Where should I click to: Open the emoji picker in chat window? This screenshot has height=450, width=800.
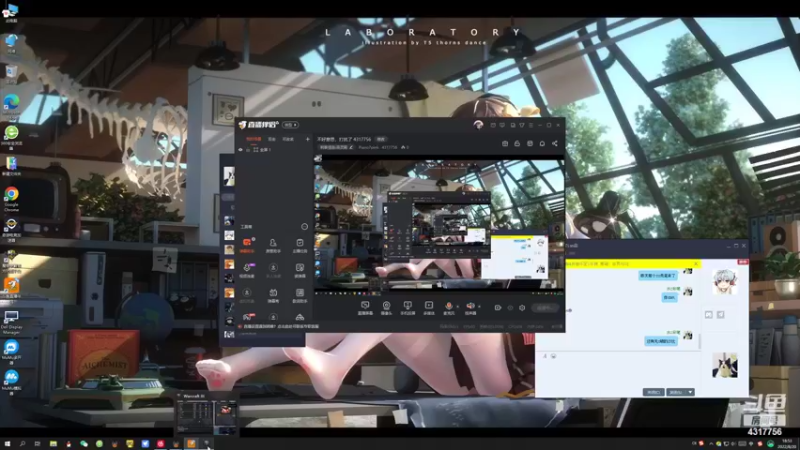click(x=554, y=356)
